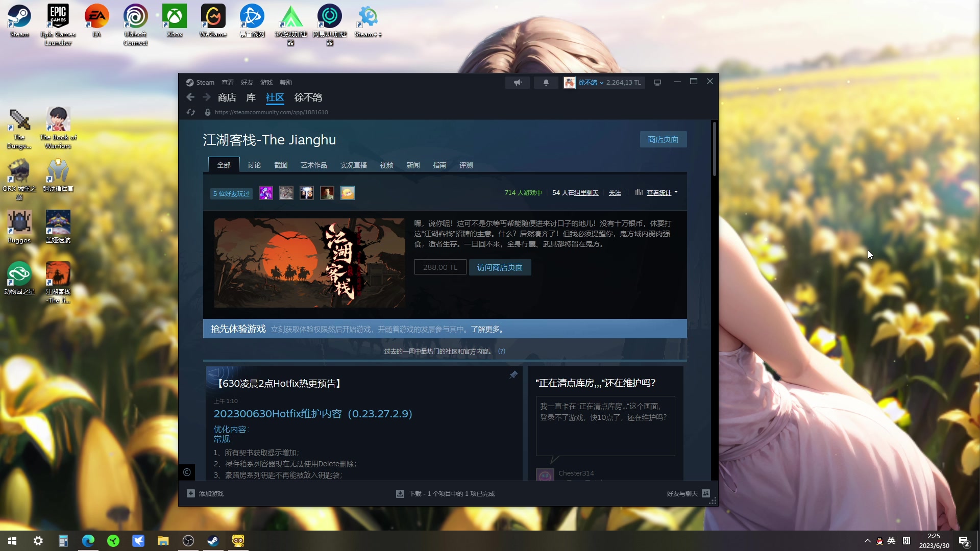Click the Steam announcements megaphone icon
980x551 pixels.
(x=518, y=82)
